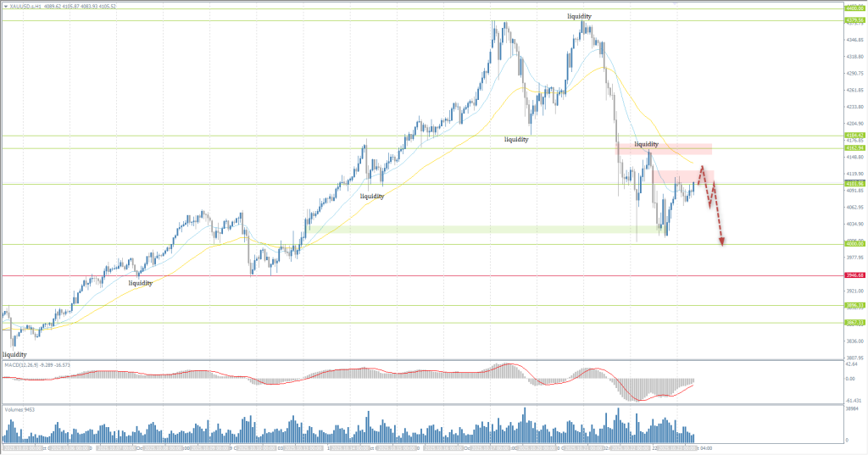Screen dimensions: 868x455
Task: Click the 4000.00 support price tag
Action: click(854, 244)
